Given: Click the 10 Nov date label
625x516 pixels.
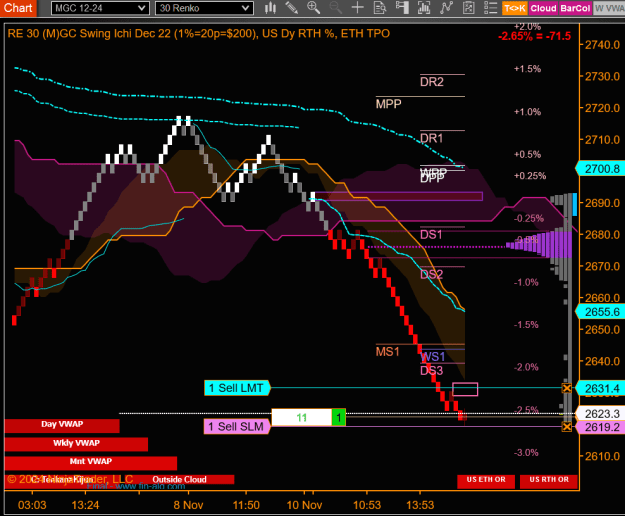Looking at the screenshot, I should pos(305,505).
